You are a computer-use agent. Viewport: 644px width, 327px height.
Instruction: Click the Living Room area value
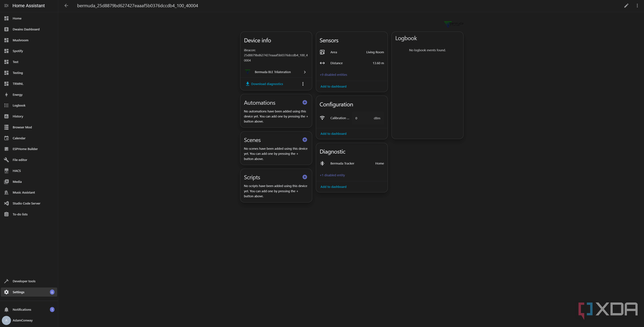[375, 52]
